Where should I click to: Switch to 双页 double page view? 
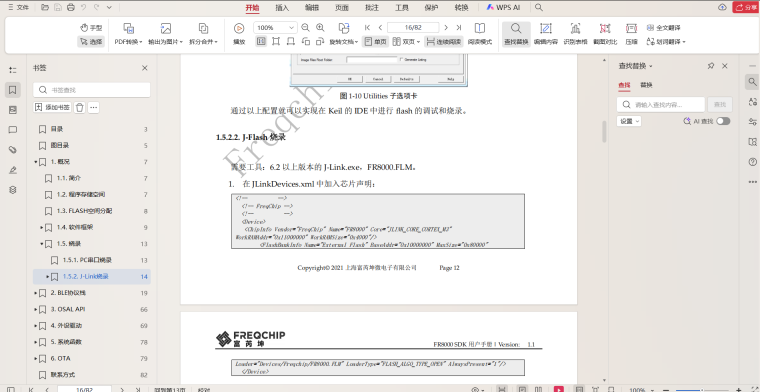coord(406,42)
